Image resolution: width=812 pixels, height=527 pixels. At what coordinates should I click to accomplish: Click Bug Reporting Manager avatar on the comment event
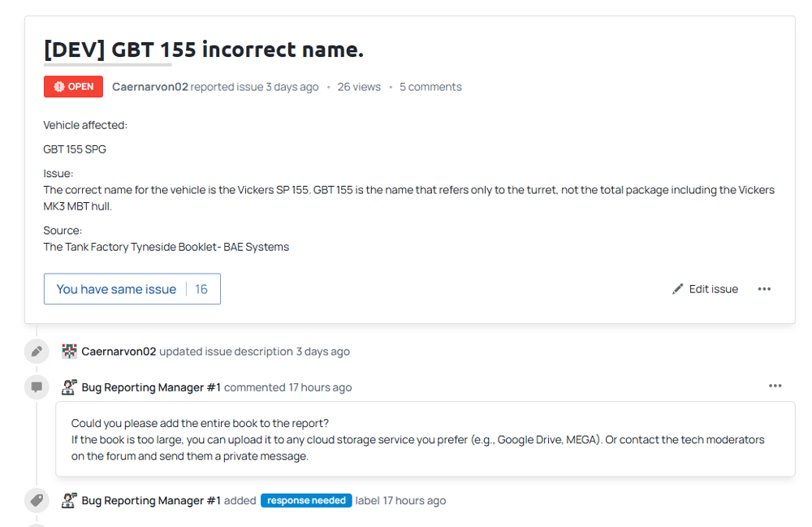pyautogui.click(x=69, y=387)
